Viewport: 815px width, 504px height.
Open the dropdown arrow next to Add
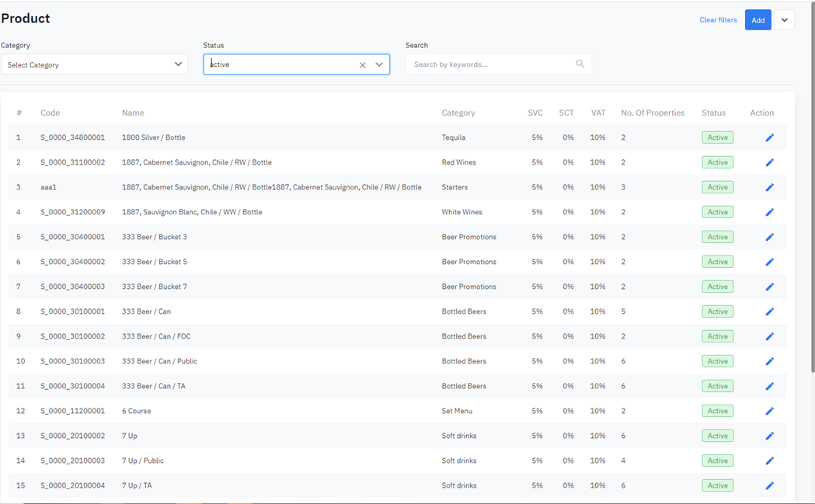pos(784,20)
